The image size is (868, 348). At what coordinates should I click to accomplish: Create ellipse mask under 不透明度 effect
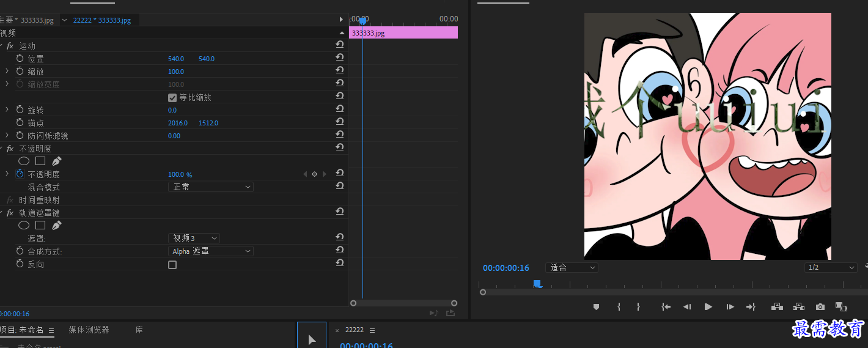[x=24, y=161]
